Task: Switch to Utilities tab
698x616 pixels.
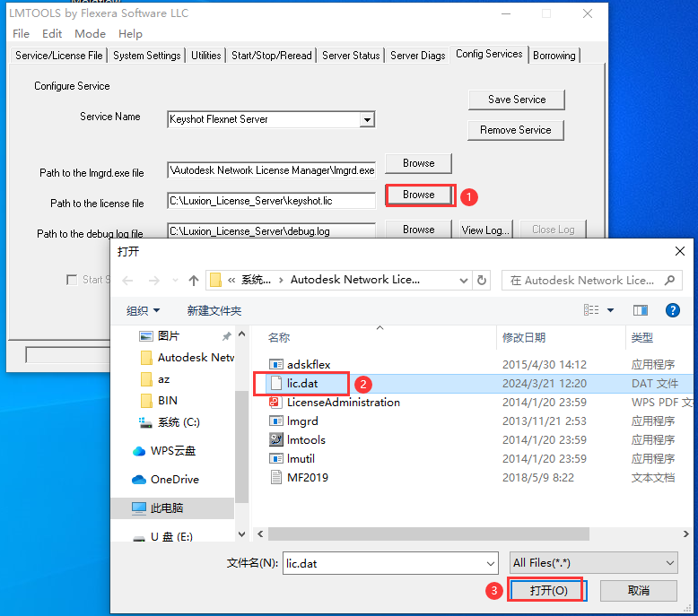Action: coord(206,56)
